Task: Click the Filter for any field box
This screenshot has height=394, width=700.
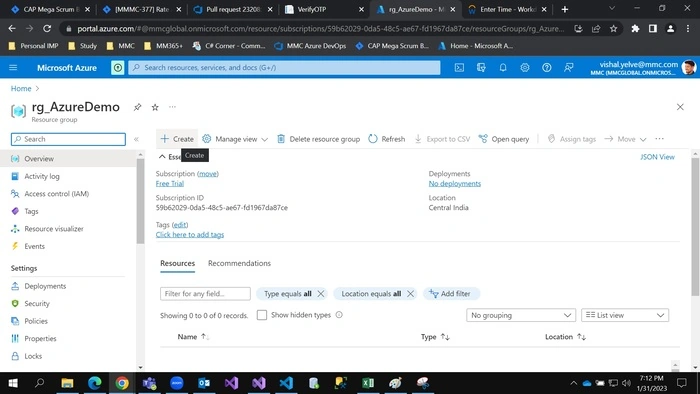Action: pyautogui.click(x=205, y=294)
